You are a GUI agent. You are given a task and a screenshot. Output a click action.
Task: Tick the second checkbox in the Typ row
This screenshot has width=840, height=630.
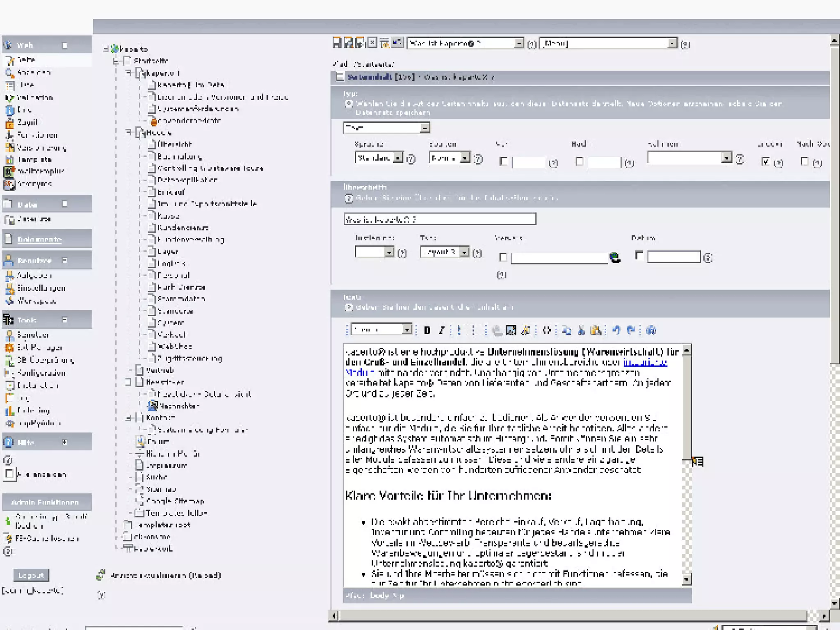(x=579, y=161)
